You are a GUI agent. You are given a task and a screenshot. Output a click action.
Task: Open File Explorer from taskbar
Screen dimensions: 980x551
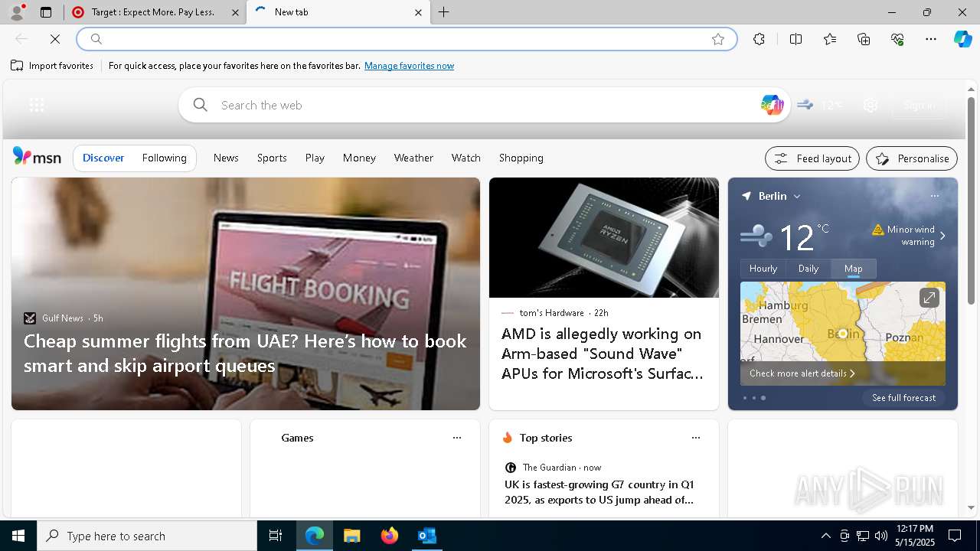[351, 536]
